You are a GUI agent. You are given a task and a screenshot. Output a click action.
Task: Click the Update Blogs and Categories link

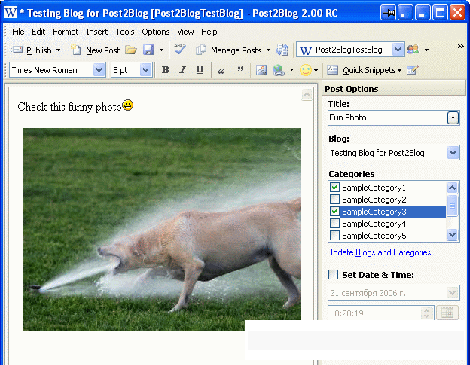tap(380, 253)
